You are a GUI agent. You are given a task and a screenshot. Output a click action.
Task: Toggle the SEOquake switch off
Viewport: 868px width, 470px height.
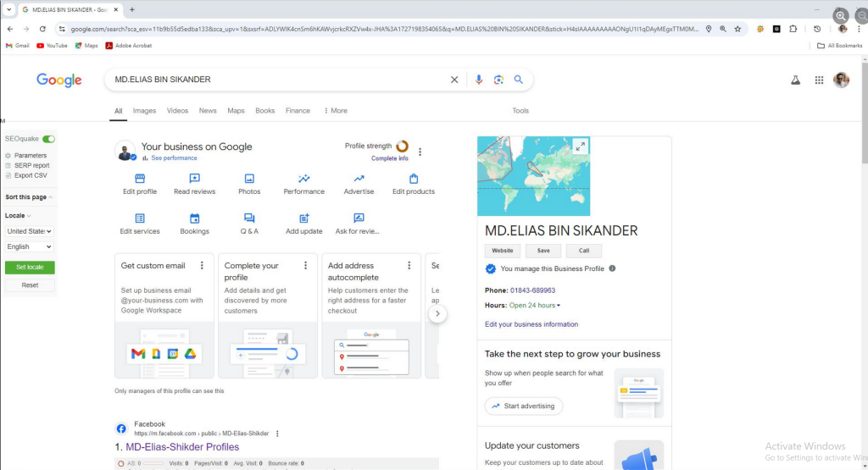(x=48, y=139)
